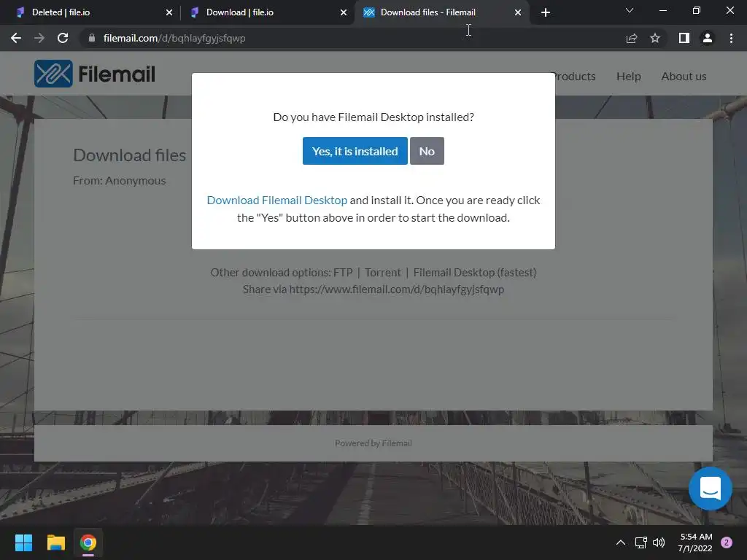Open the Products menu item
This screenshot has width=747, height=560.
(574, 76)
